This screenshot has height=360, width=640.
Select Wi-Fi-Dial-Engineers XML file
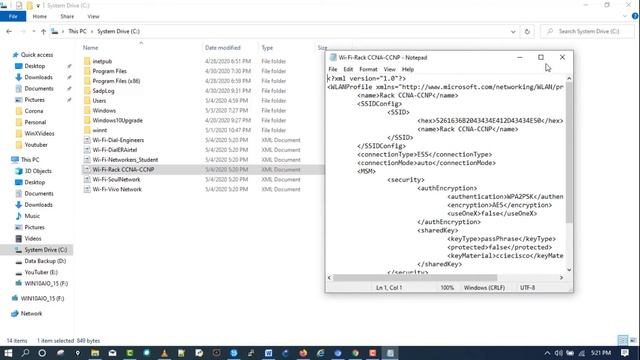(118, 140)
